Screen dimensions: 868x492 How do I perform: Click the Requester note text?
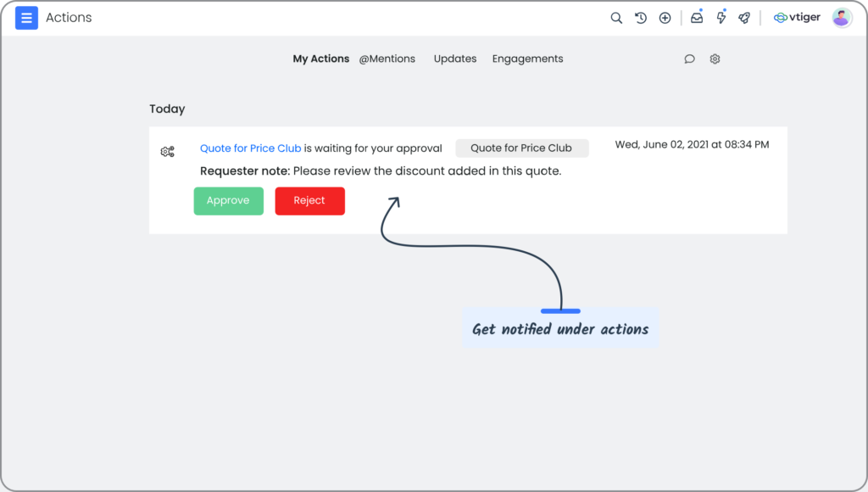381,171
